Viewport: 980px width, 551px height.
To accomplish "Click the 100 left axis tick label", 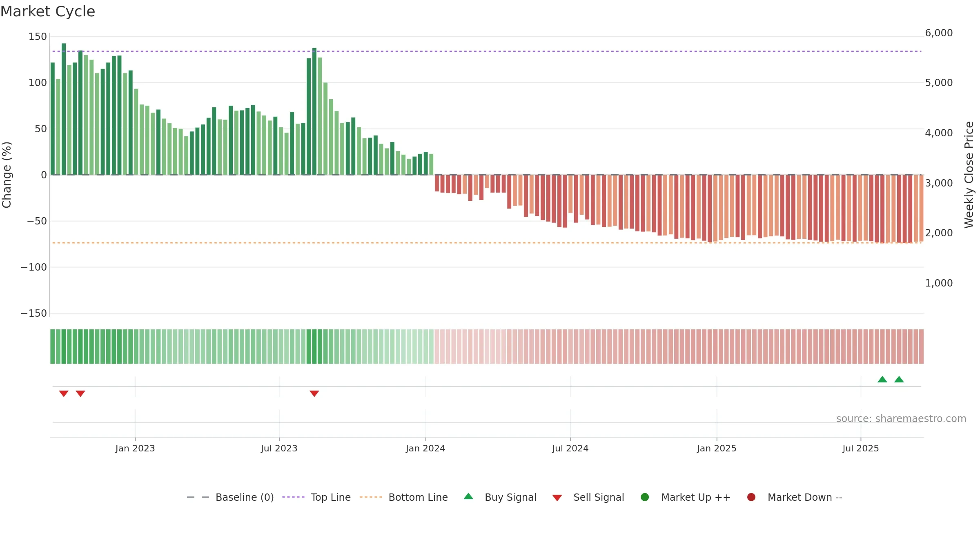I will click(x=38, y=83).
